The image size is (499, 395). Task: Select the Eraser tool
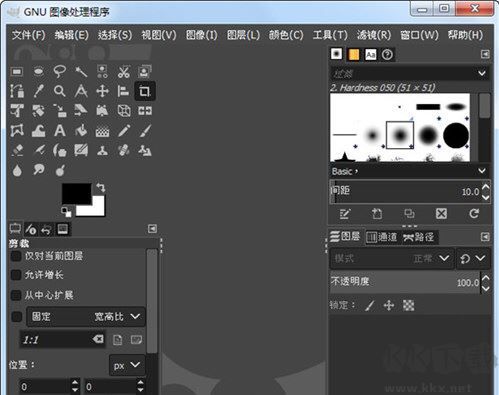(17, 150)
